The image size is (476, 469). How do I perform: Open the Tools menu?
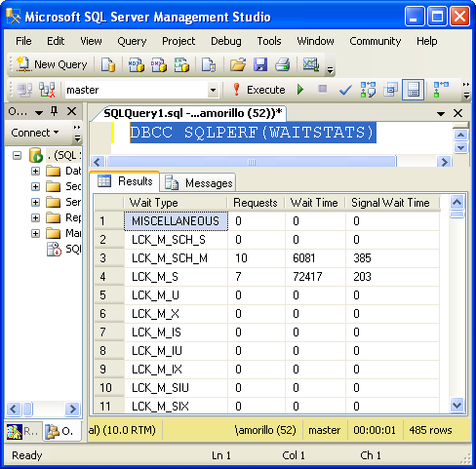[x=269, y=41]
